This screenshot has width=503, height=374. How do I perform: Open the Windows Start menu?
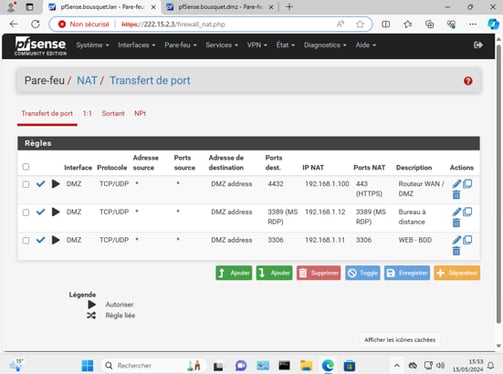(x=87, y=366)
